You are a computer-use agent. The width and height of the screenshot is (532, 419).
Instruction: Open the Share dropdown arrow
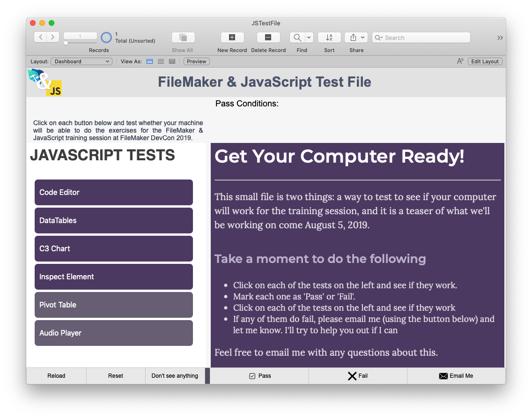362,37
